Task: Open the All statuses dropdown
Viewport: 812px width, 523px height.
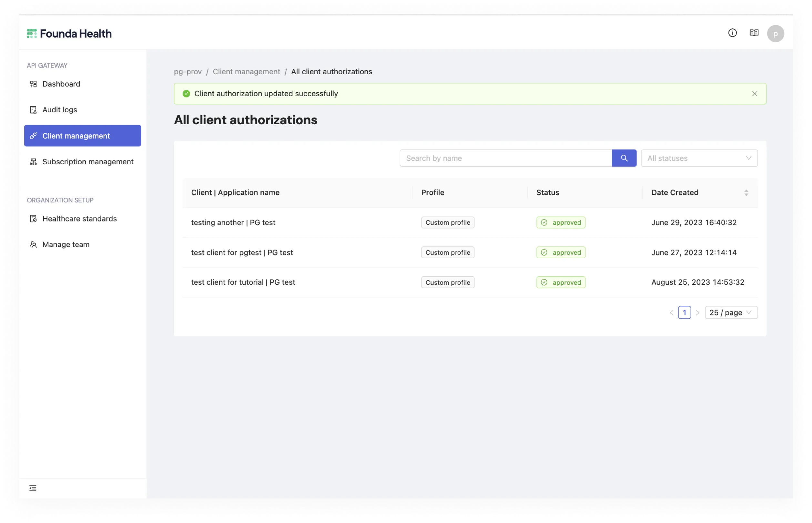Action: coord(699,158)
